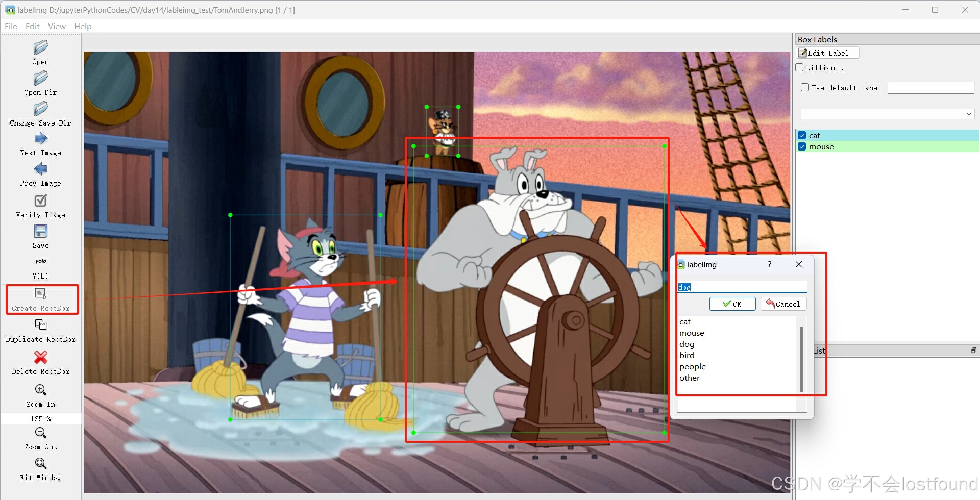
Task: Select the Create RectBox tool
Action: click(41, 300)
